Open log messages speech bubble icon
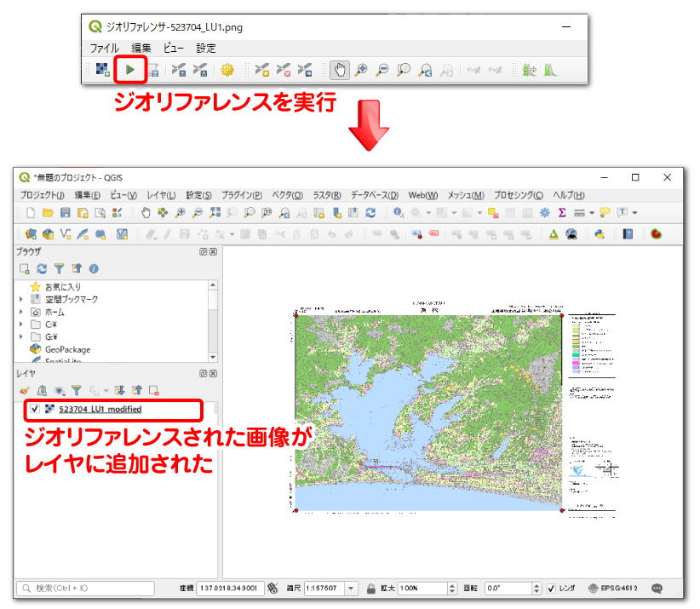700x609 pixels. [x=657, y=589]
